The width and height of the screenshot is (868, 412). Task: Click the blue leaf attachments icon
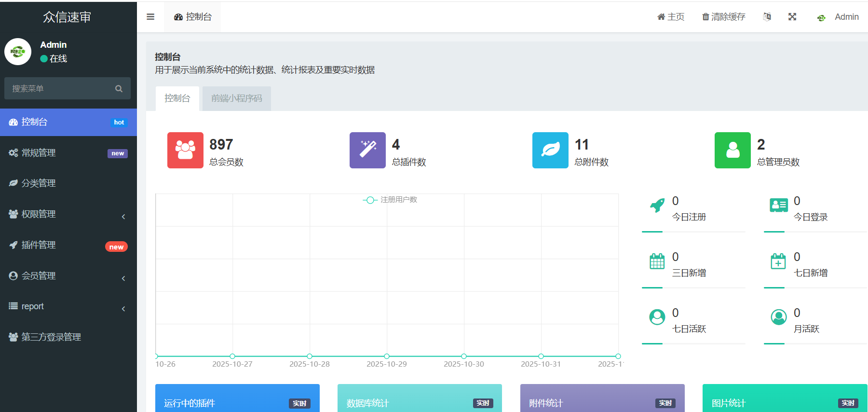[x=550, y=150]
